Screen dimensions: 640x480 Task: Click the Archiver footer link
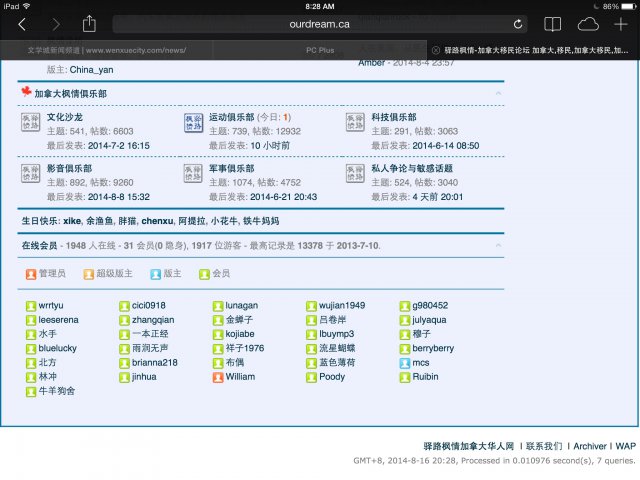588,445
